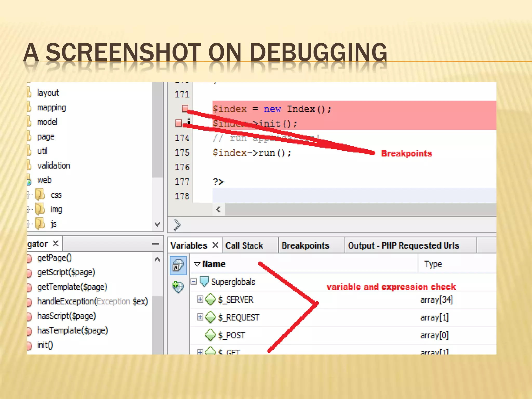Click the create new watch icon
Image resolution: width=532 pixels, height=399 pixels.
(x=178, y=287)
